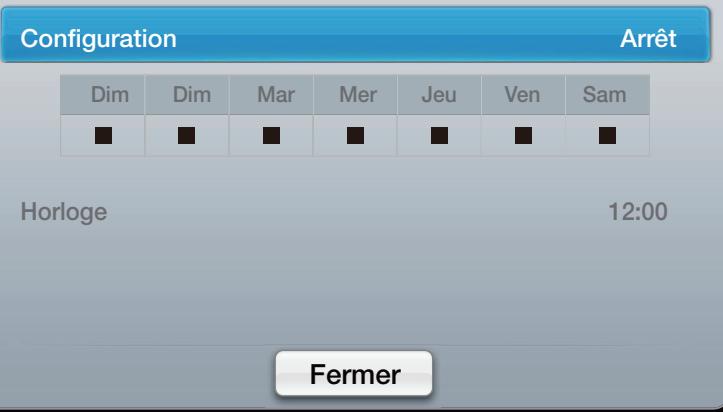Image resolution: width=723 pixels, height=412 pixels.
Task: Toggle the Ven day checkbox
Action: click(x=523, y=135)
